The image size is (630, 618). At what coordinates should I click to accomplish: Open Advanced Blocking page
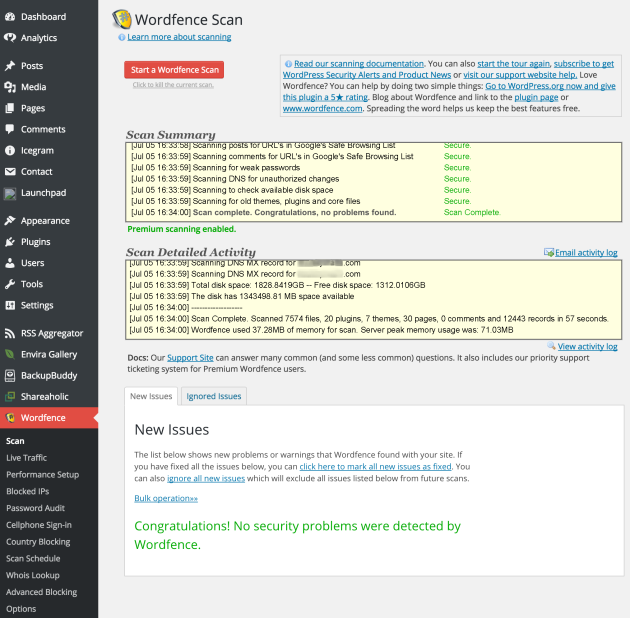point(42,592)
